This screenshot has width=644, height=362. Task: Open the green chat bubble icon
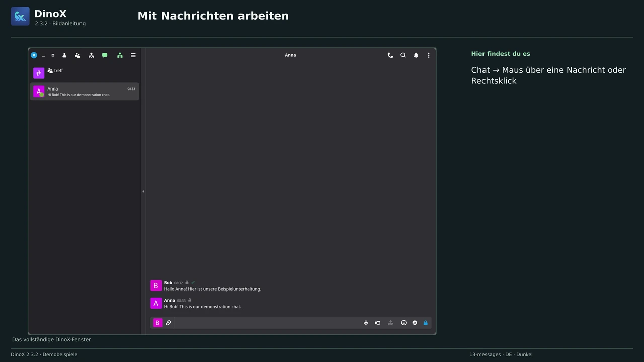tap(105, 55)
